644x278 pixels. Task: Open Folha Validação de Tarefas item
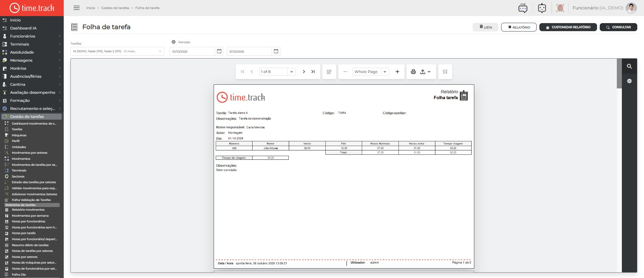pos(31,200)
